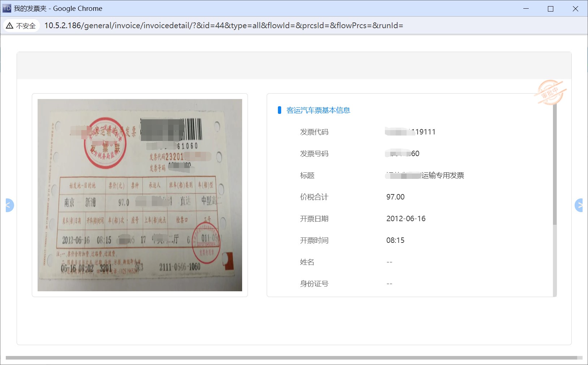Viewport: 588px width, 365px height.
Task: Select the '客运汽车票基本信息' section heading
Action: pos(318,110)
